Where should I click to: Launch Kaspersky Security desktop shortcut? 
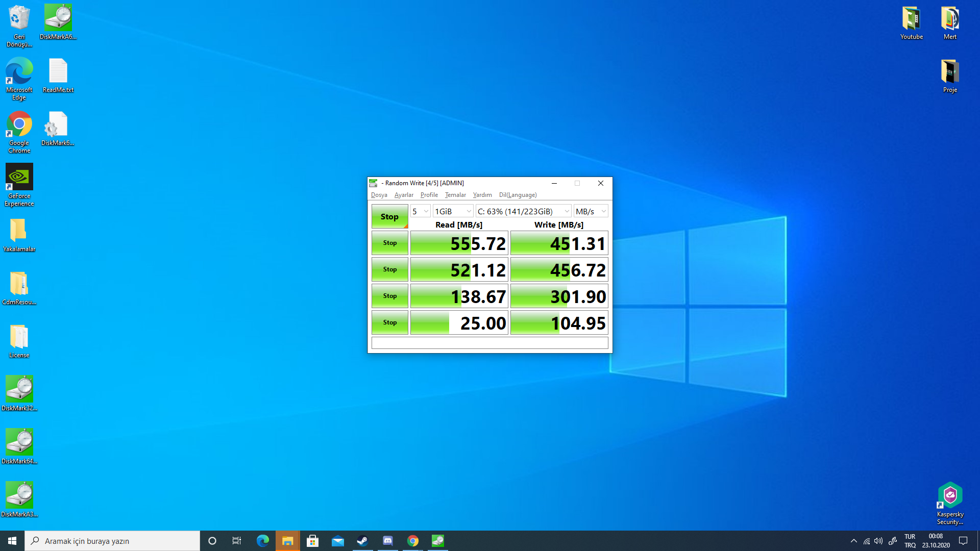950,504
